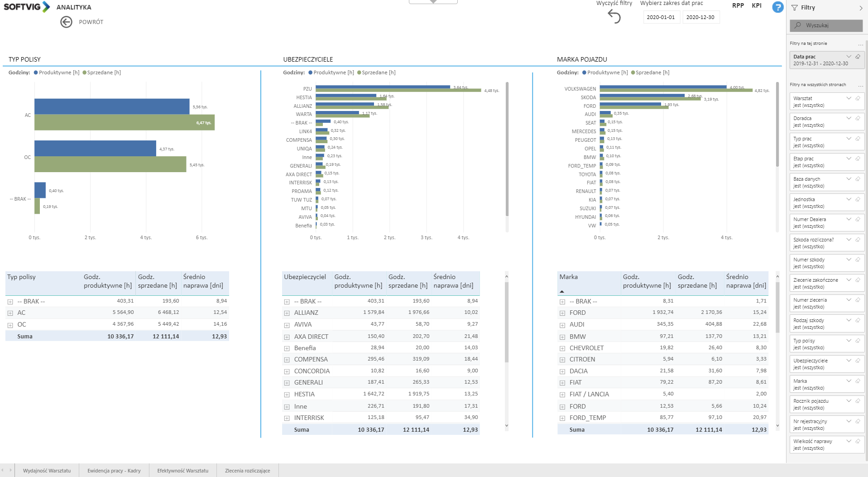Open help via the blue question mark
Image resolution: width=868 pixels, height=477 pixels.
coord(777,7)
